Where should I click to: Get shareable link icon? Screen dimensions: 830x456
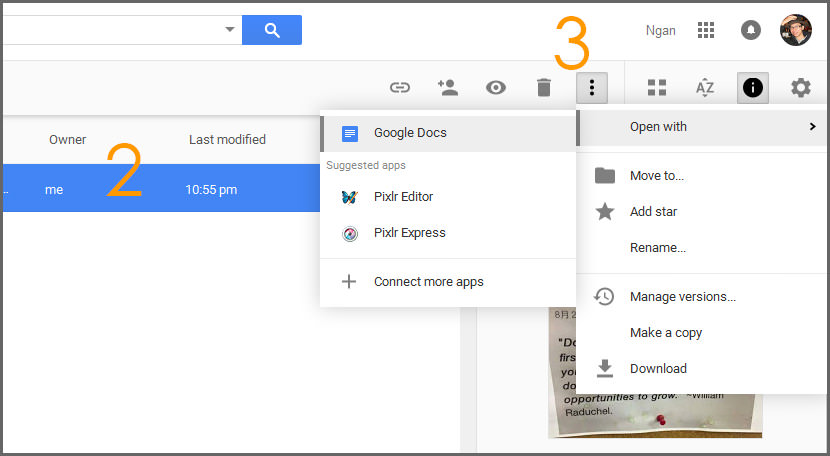pyautogui.click(x=400, y=87)
